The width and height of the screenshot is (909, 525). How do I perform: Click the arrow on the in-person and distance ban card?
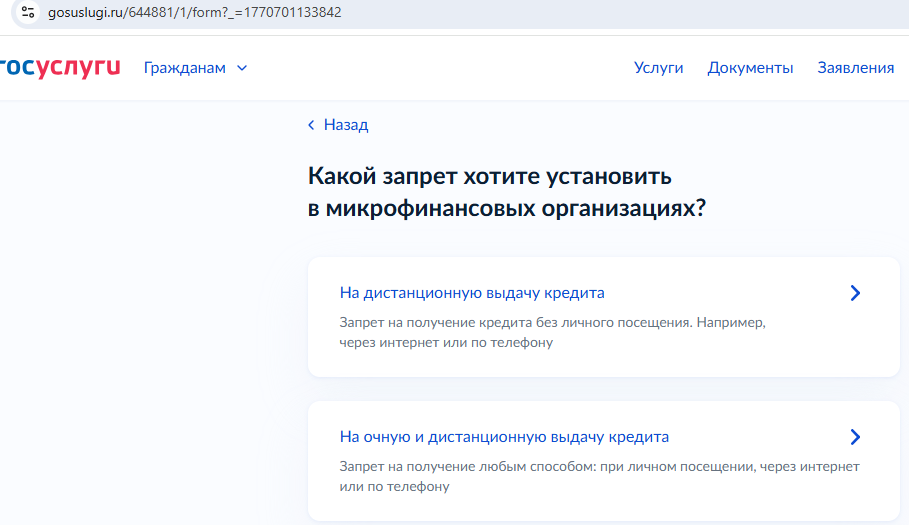[854, 437]
